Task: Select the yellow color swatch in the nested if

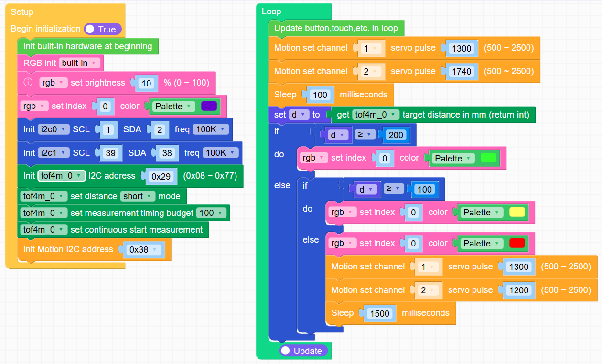Action: [x=517, y=212]
